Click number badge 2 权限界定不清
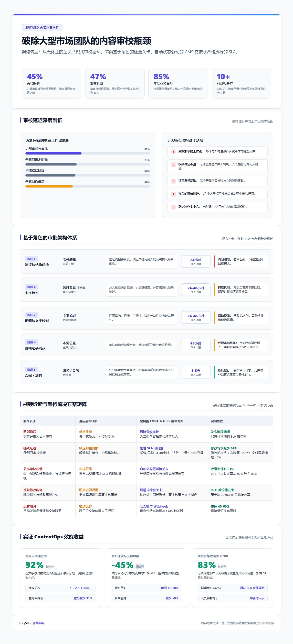Viewport: 293px width, 644px height. click(x=173, y=165)
